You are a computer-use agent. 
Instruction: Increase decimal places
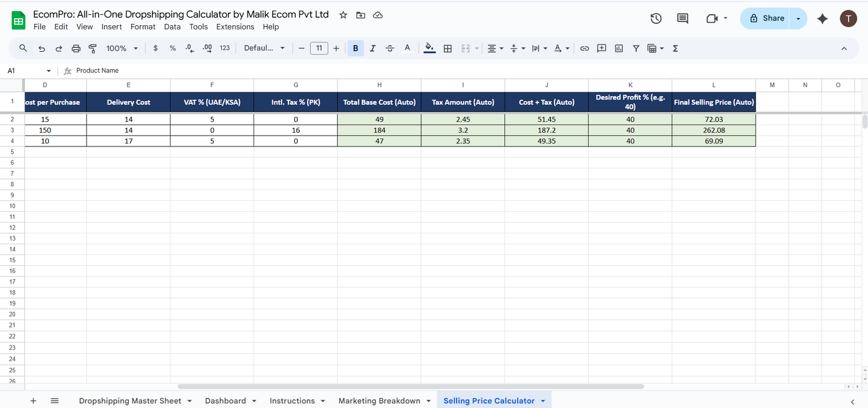(x=207, y=48)
